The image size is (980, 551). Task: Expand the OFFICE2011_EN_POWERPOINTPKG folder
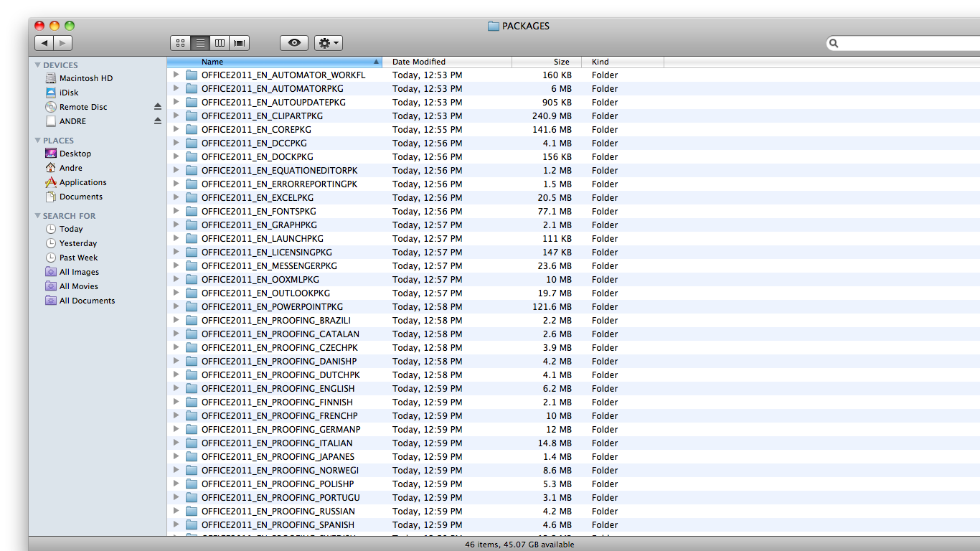coord(176,306)
